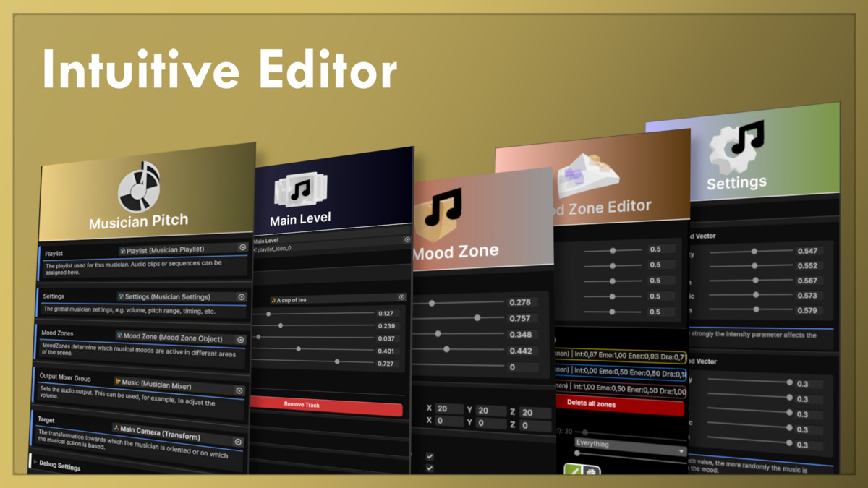Click the Settings gear with music note logo
The width and height of the screenshot is (868, 488).
pos(736,147)
